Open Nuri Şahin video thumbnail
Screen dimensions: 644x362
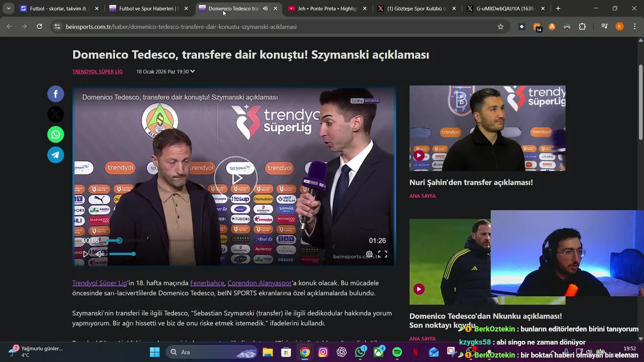pos(487,128)
